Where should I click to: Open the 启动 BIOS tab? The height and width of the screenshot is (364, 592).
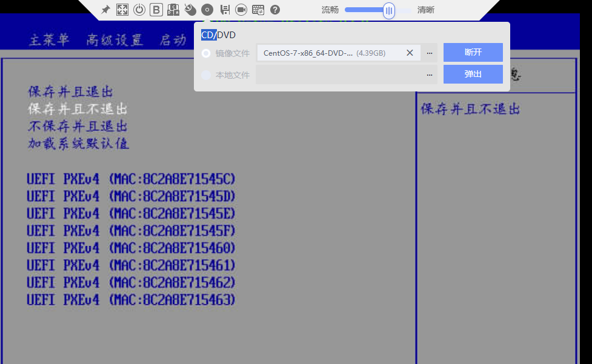[173, 39]
